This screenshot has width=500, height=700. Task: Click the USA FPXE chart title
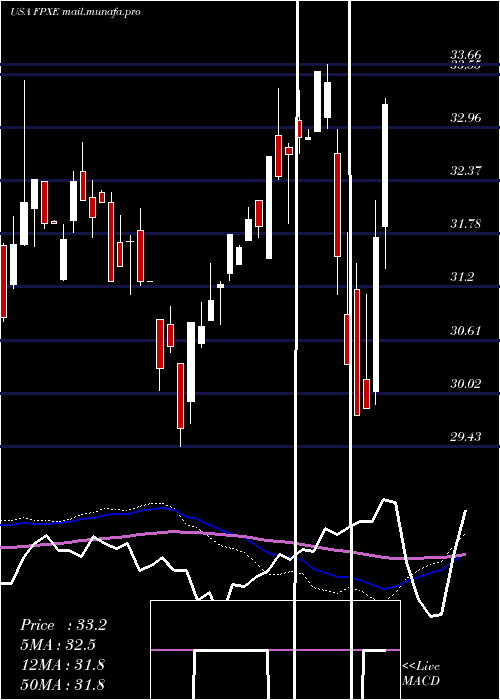[75, 12]
